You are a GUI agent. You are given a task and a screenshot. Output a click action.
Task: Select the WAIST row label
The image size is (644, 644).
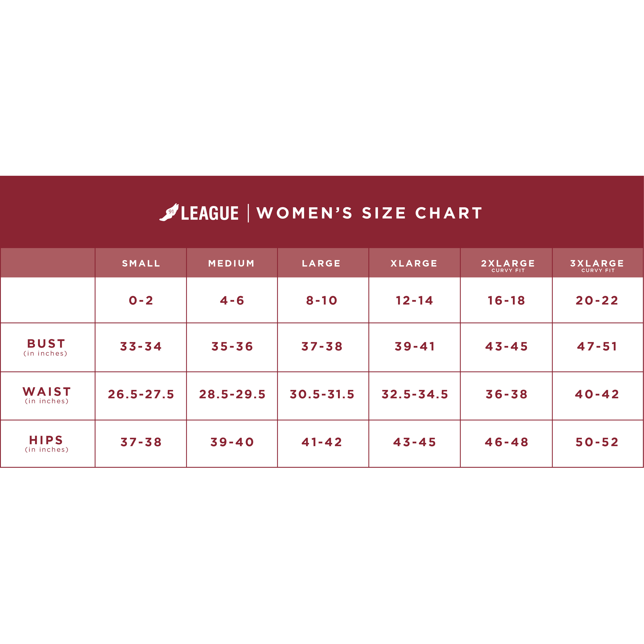point(47,395)
